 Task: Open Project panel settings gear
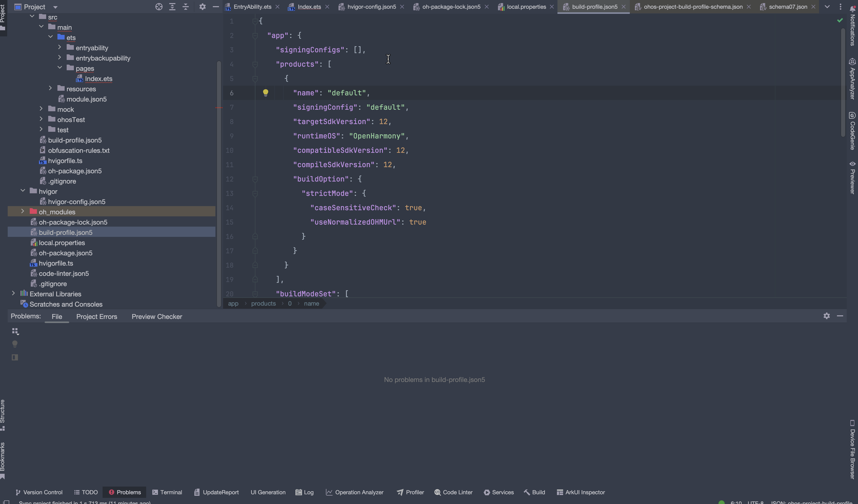coord(203,7)
